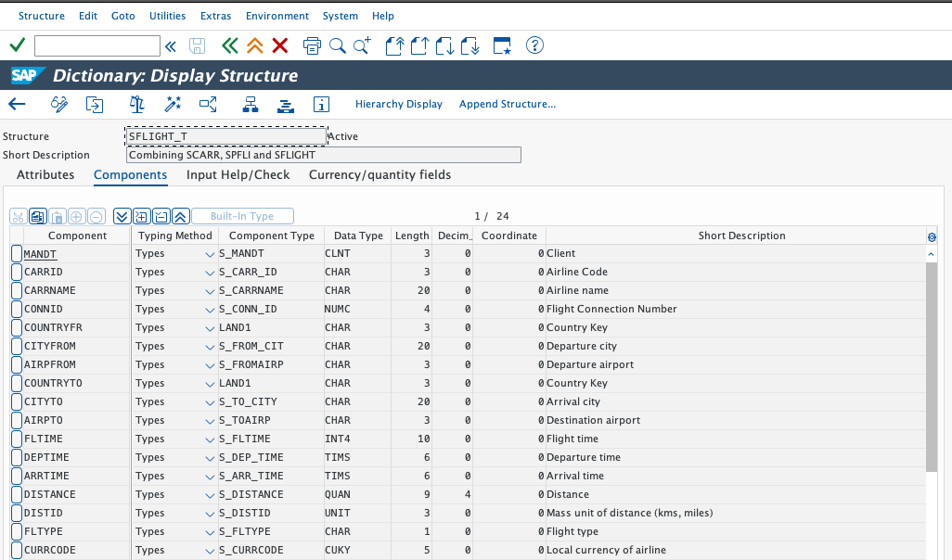Open Typing Method dropdown for DISTID

(x=210, y=514)
